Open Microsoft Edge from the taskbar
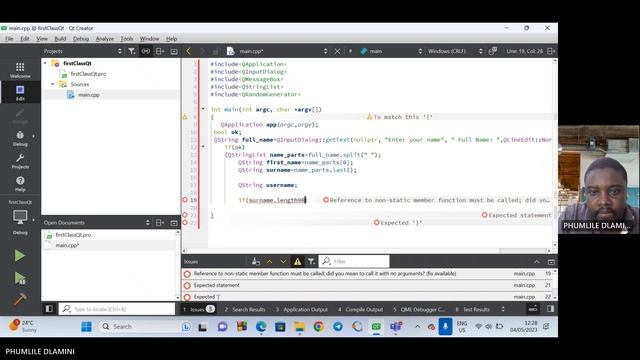This screenshot has height=360, width=640. [261, 327]
